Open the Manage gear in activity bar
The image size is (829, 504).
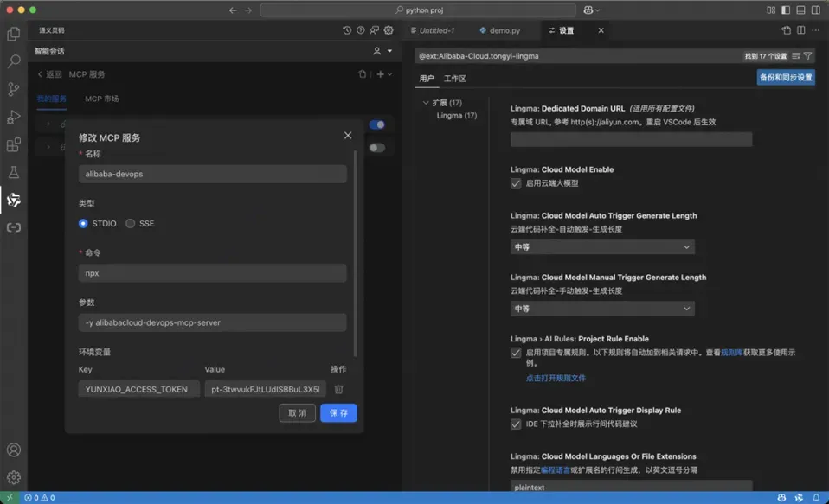[x=14, y=477]
